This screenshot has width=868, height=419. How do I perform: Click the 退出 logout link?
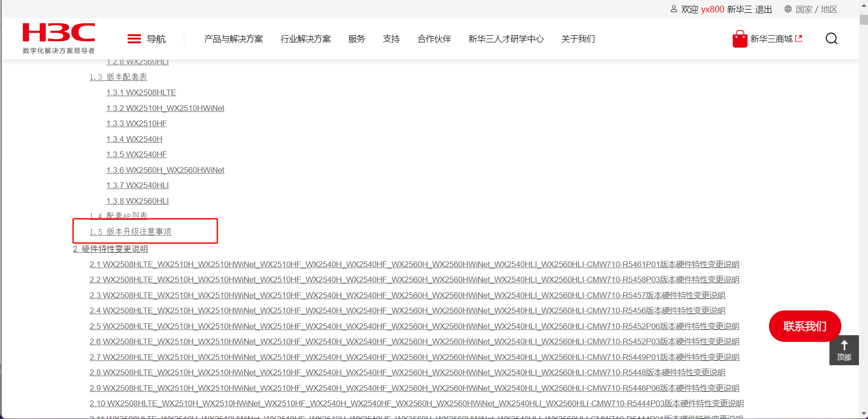pyautogui.click(x=764, y=9)
